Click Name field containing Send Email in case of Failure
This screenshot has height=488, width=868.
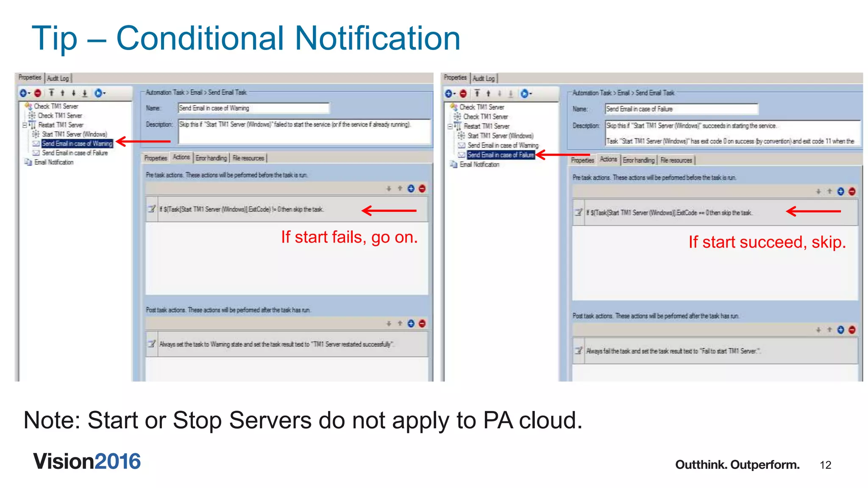pos(682,109)
